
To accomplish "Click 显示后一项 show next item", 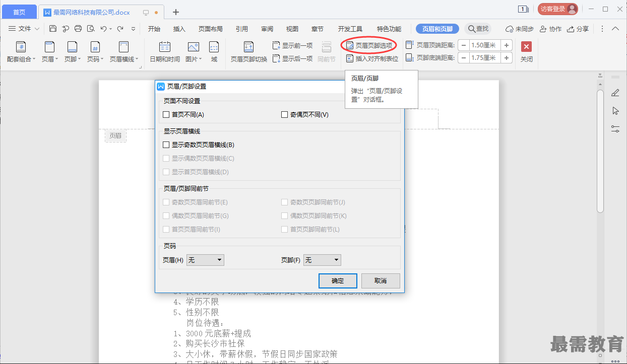I will pyautogui.click(x=292, y=58).
